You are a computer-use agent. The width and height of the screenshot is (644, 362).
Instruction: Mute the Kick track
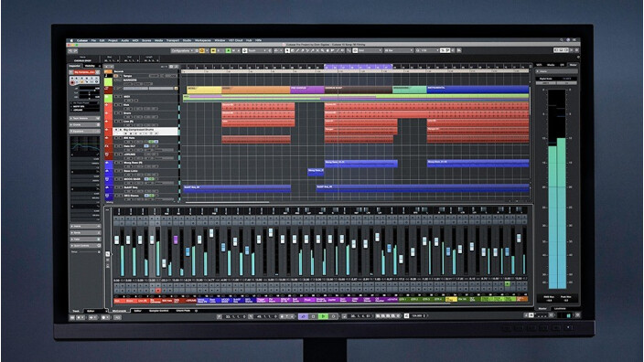(116, 105)
